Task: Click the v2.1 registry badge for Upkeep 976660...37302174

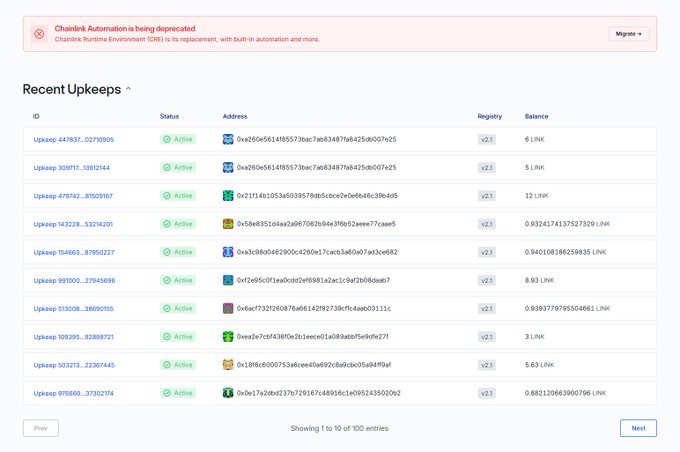Action: (487, 393)
